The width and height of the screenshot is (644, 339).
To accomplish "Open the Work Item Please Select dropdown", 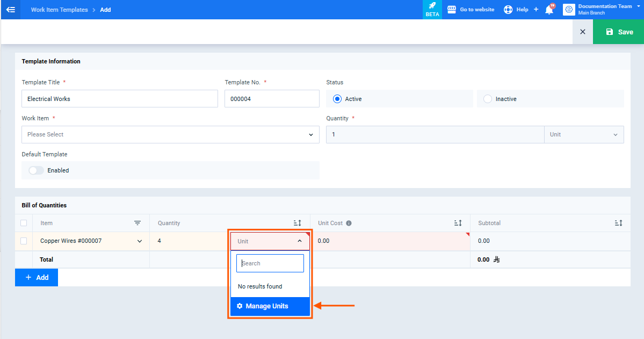I will pos(170,134).
